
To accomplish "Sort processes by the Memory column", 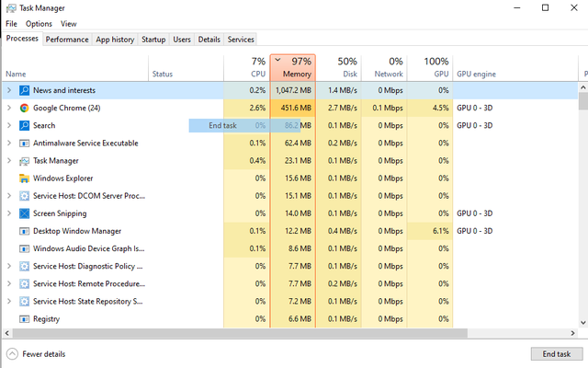I will click(x=293, y=68).
